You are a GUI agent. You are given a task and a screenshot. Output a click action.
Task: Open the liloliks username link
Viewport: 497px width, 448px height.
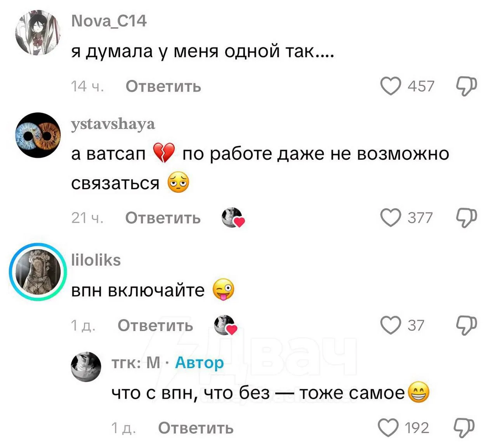click(96, 260)
